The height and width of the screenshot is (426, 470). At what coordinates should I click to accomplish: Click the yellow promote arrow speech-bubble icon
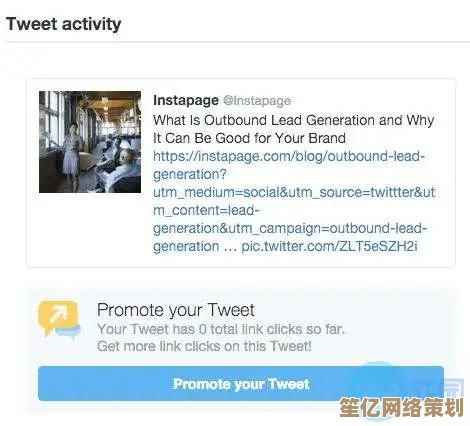click(58, 317)
